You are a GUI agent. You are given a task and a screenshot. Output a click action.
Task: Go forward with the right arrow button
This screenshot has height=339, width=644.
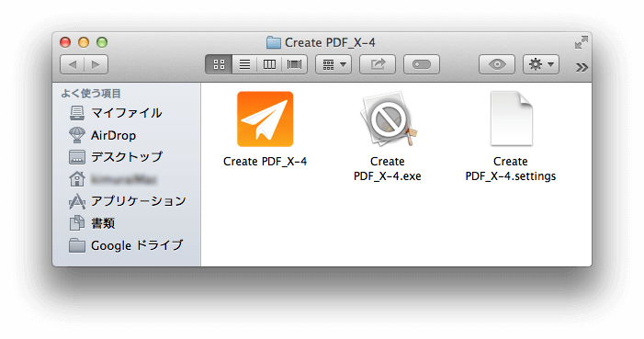[x=96, y=64]
